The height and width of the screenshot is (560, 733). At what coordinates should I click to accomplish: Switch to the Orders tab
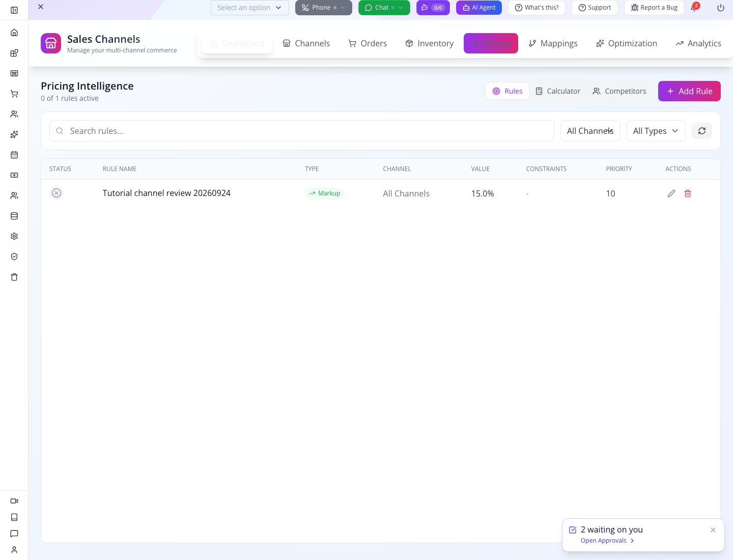point(368,43)
